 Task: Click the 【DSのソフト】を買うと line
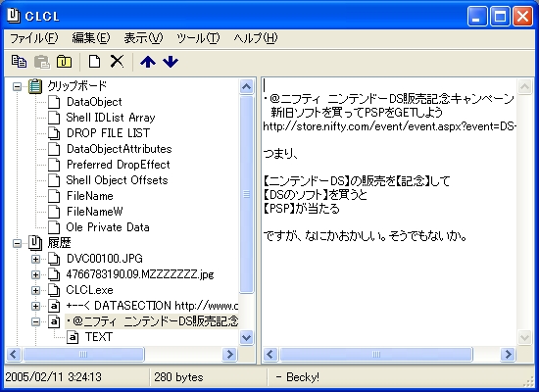click(x=316, y=195)
